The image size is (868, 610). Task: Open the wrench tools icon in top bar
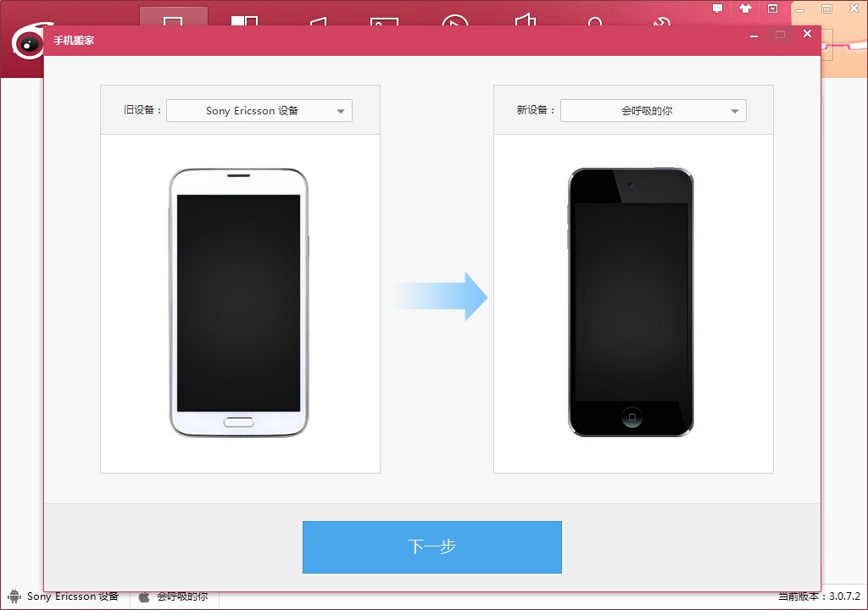point(664,19)
